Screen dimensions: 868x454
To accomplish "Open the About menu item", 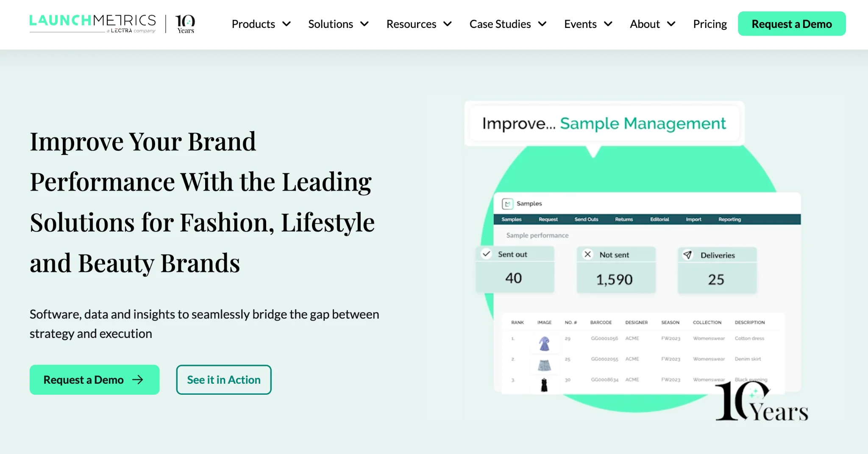I will (x=645, y=24).
